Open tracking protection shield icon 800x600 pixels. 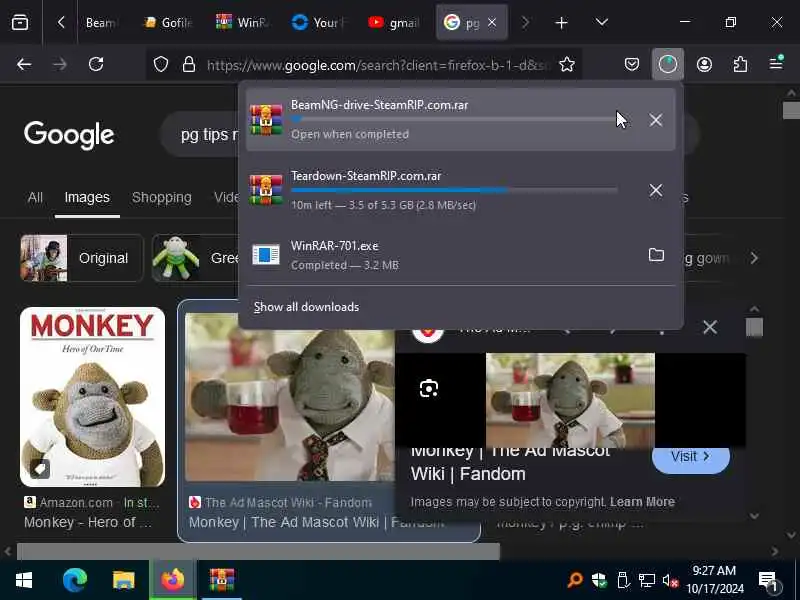pyautogui.click(x=161, y=64)
